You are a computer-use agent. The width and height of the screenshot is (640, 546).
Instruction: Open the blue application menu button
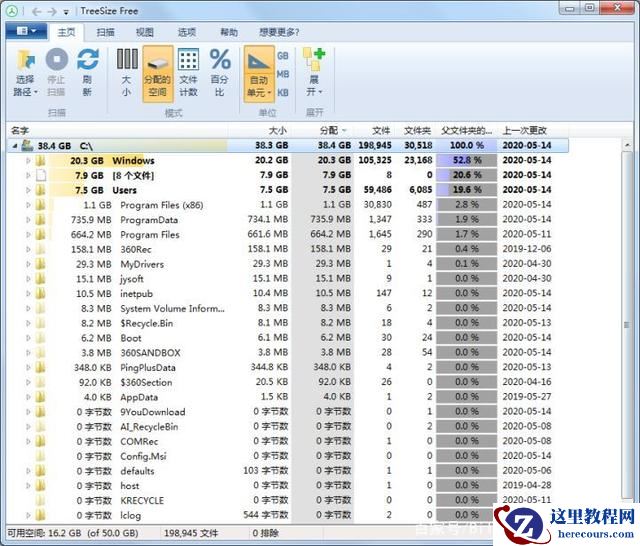(27, 31)
